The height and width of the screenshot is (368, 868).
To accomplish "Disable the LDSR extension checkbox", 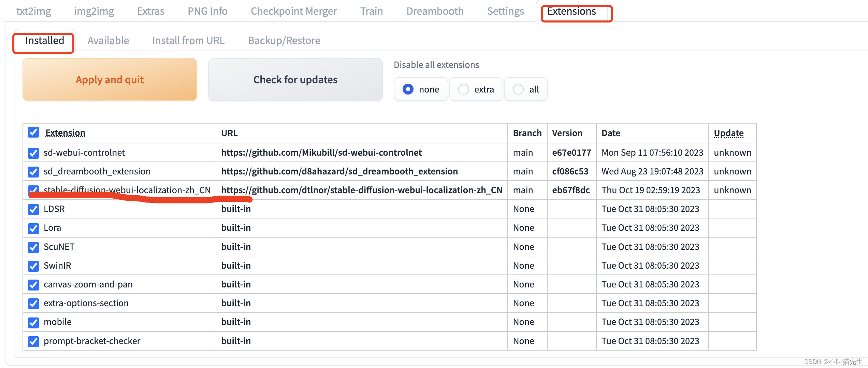I will coord(33,209).
